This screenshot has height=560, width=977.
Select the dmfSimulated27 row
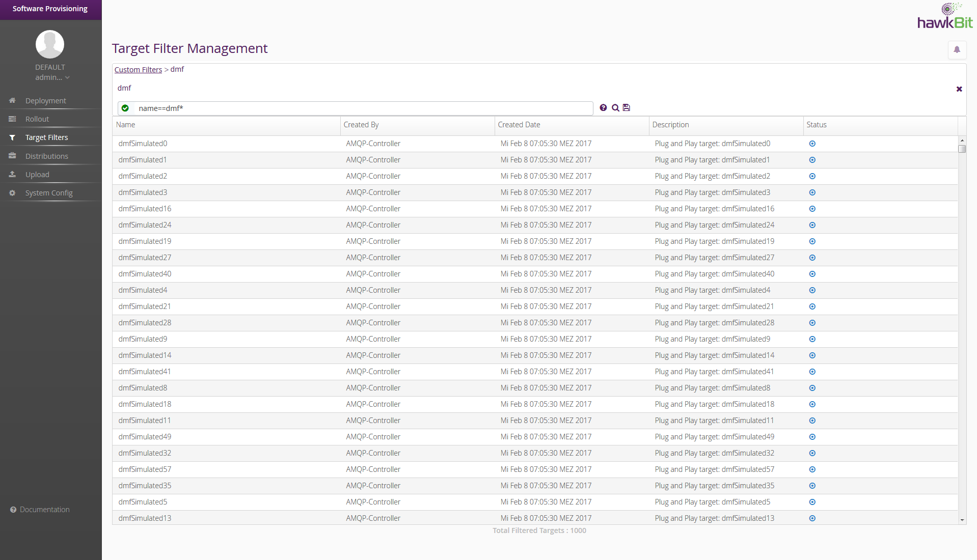click(x=145, y=258)
